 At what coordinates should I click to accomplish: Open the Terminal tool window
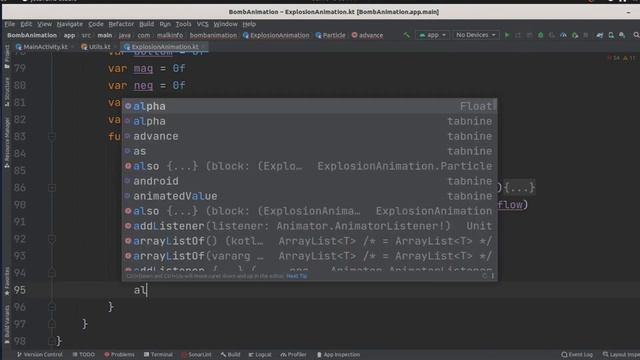(x=158, y=355)
